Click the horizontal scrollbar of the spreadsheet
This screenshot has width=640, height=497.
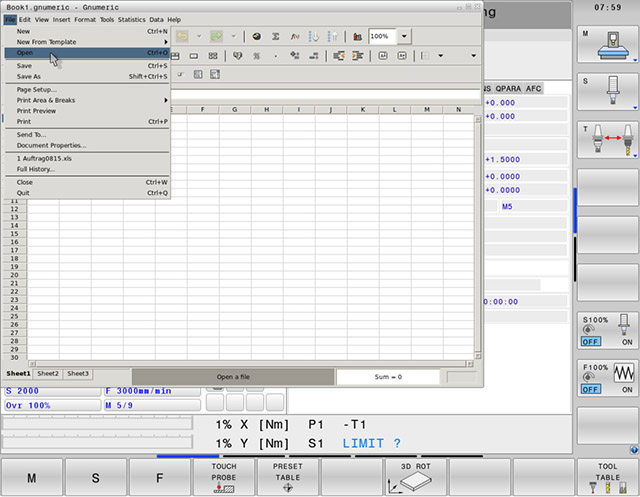250,363
